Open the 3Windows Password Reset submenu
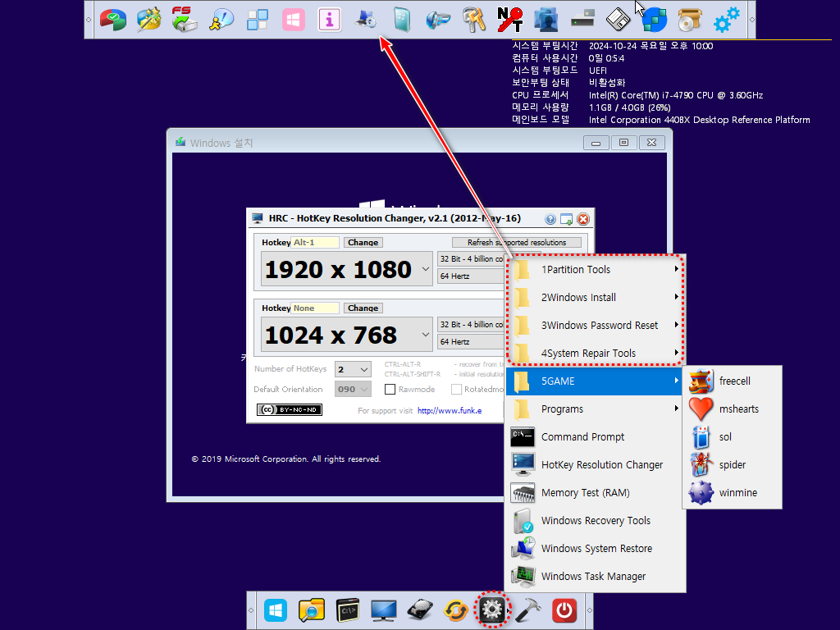This screenshot has width=840, height=630. point(596,325)
